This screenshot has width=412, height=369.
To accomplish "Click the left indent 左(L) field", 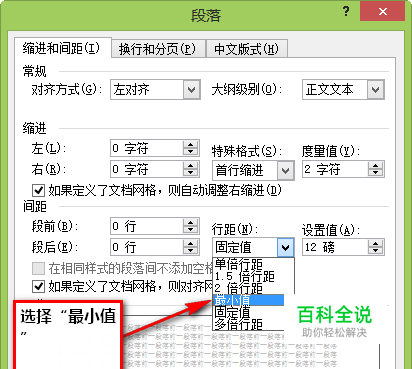I will coord(155,148).
